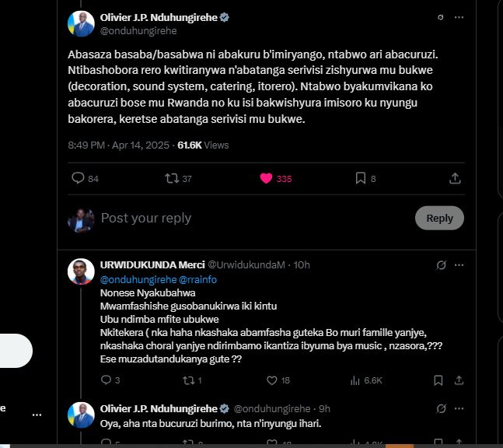This screenshot has height=448, width=503.
Task: Toggle bookmark on the main tweet
Action: pos(361,178)
